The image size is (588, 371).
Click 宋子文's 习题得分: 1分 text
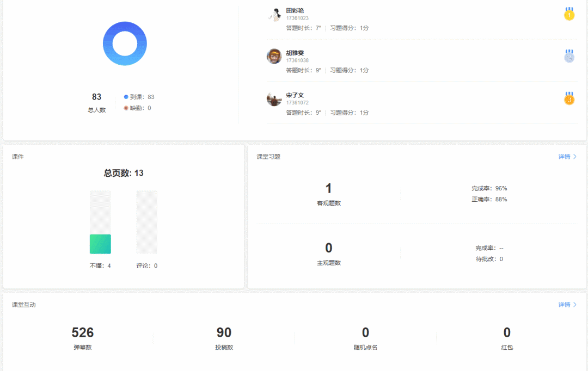[x=350, y=113]
